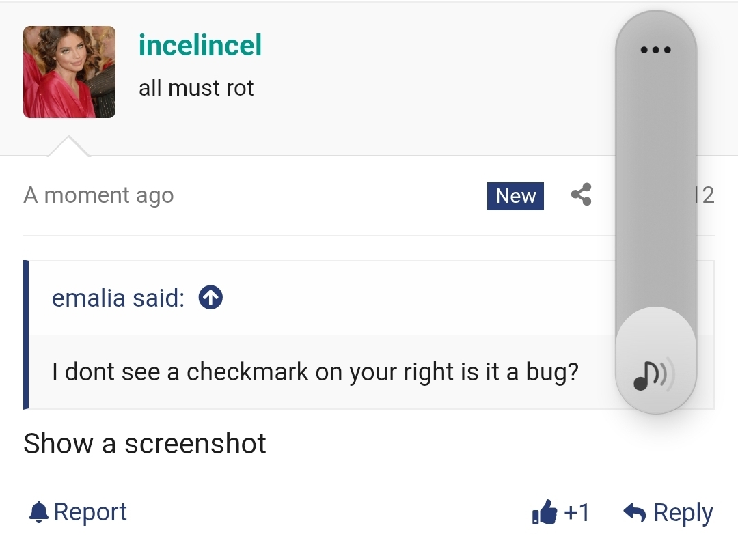Select the New post badge

(515, 196)
